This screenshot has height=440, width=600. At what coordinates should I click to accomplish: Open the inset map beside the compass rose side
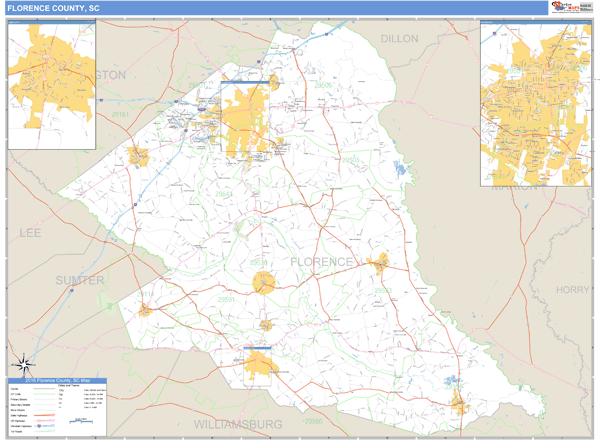[x=52, y=85]
